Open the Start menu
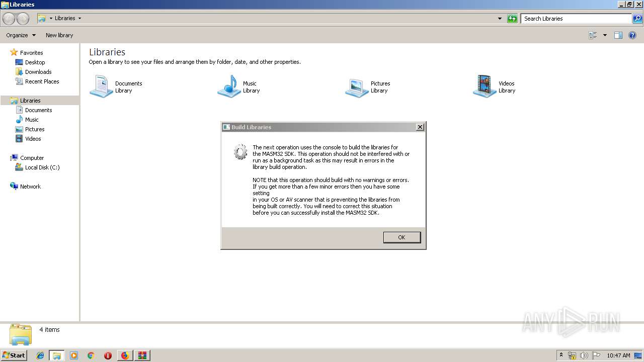Screen dimensions: 644x362 click(x=14, y=355)
